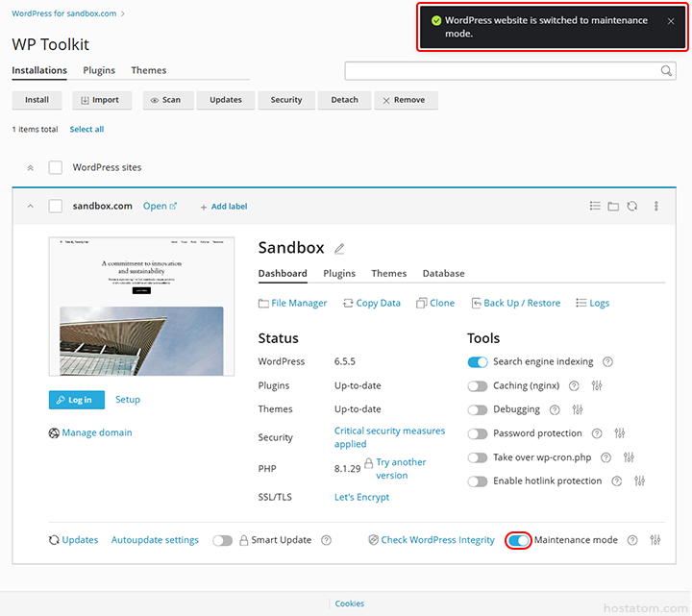Check the sandbox.com checkbox
692x616 pixels.
(56, 206)
